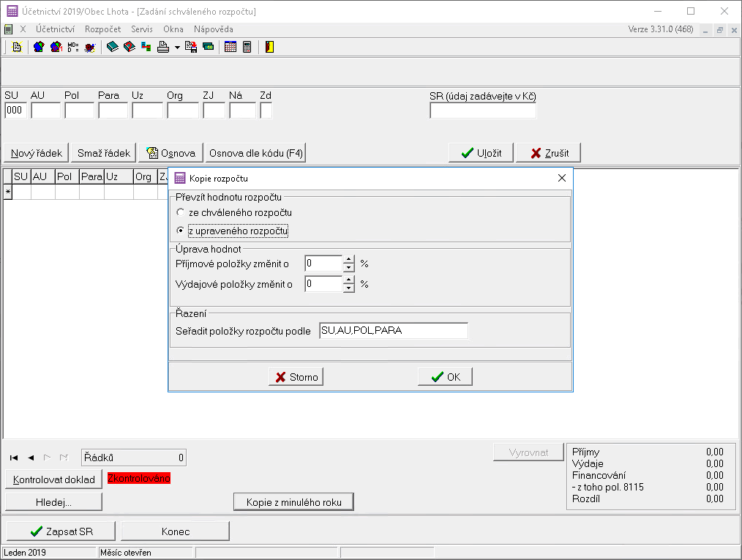
Task: Select 'ze chváleného rozpočtu' radio option
Action: pos(180,212)
